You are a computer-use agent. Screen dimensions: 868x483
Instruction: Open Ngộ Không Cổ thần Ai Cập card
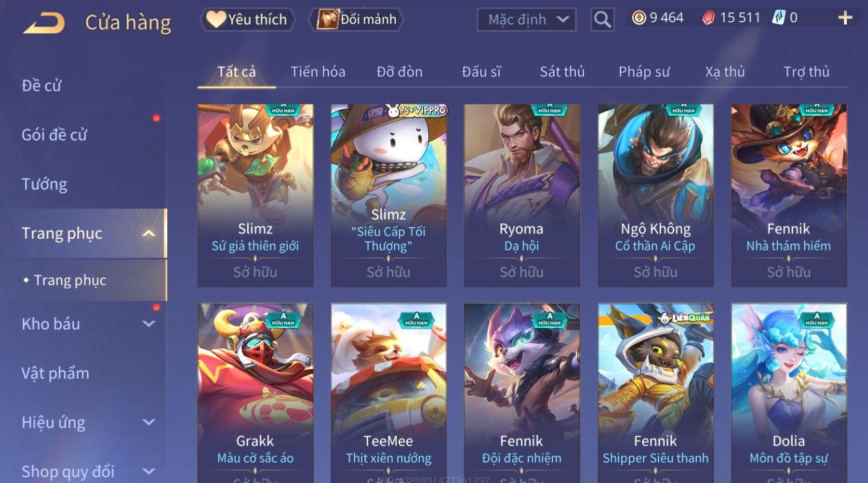click(656, 195)
